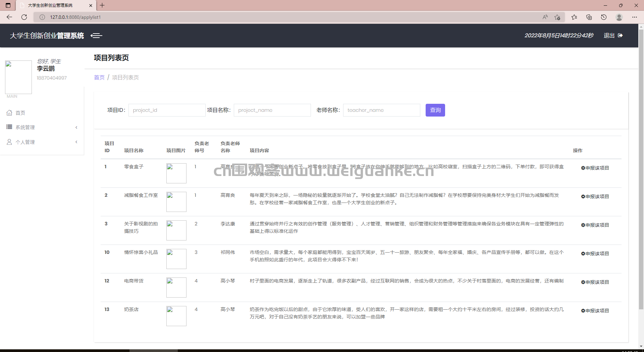Screen dimensions: 644x352
Task: Click the browser back arrow
Action: [9, 17]
